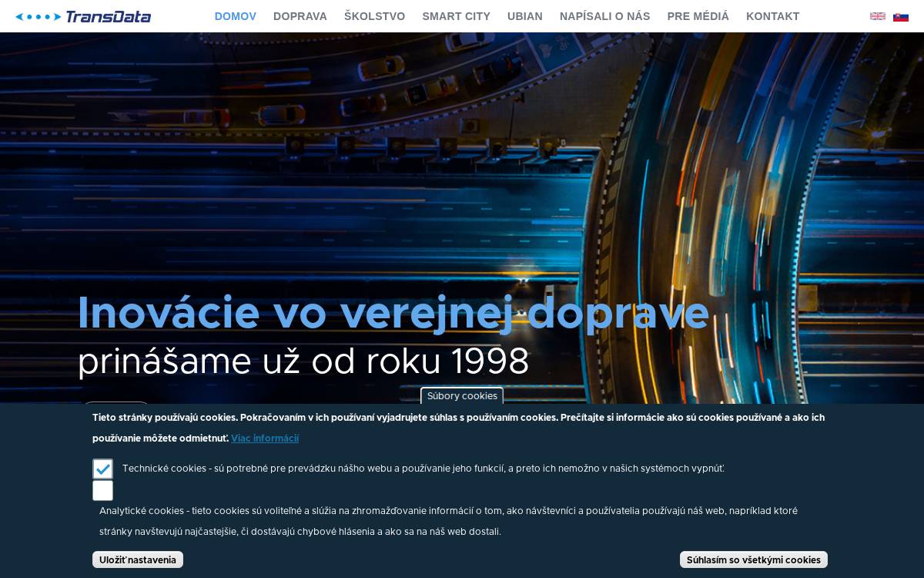Open NAPÍSALI O NÁS page
Screen dimensions: 924x578
coord(605,16)
